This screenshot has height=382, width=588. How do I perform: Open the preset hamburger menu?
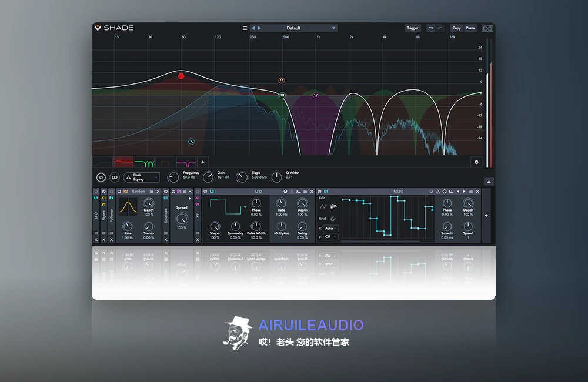(x=245, y=28)
